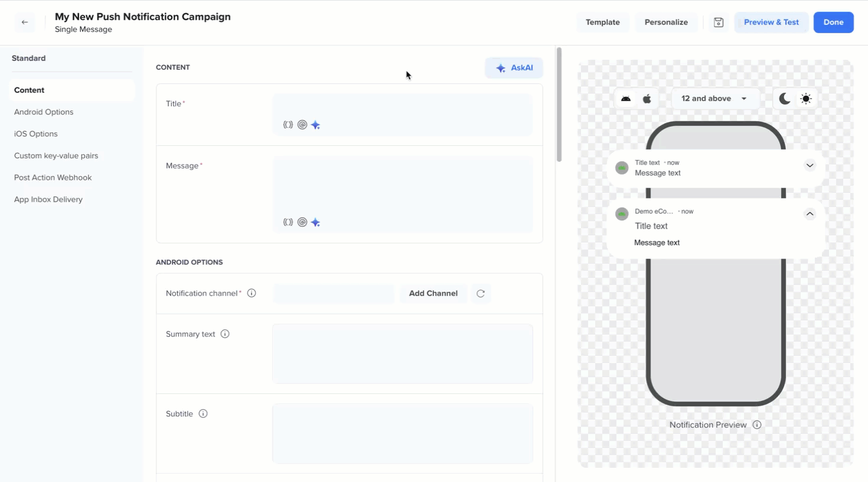Focus the Title input field
This screenshot has width=868, height=482.
pyautogui.click(x=403, y=115)
